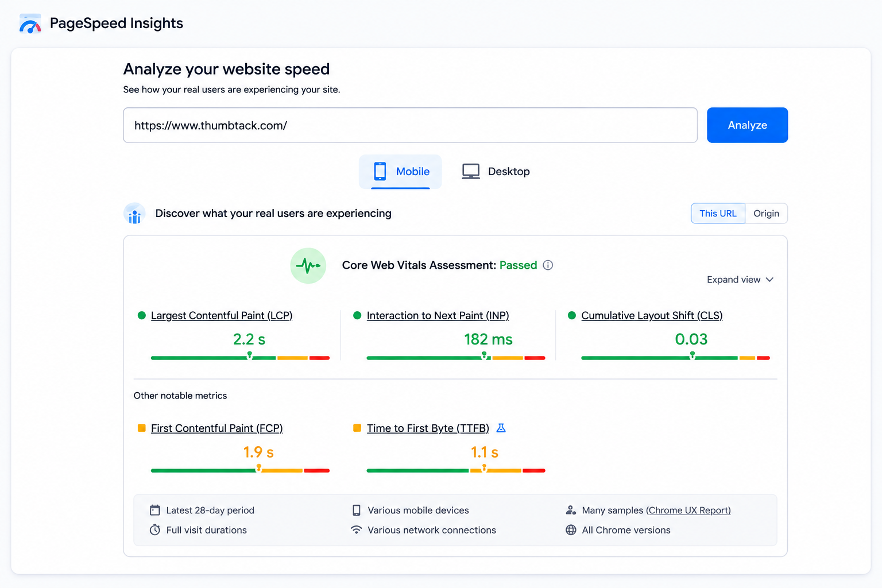Click the 1.1 s TTFB value

pos(485,452)
